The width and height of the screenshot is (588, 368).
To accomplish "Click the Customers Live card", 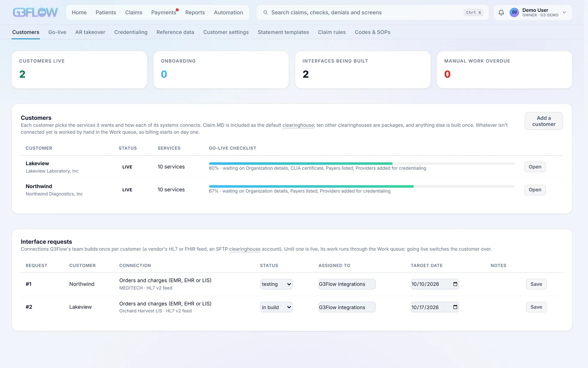I will point(79,70).
